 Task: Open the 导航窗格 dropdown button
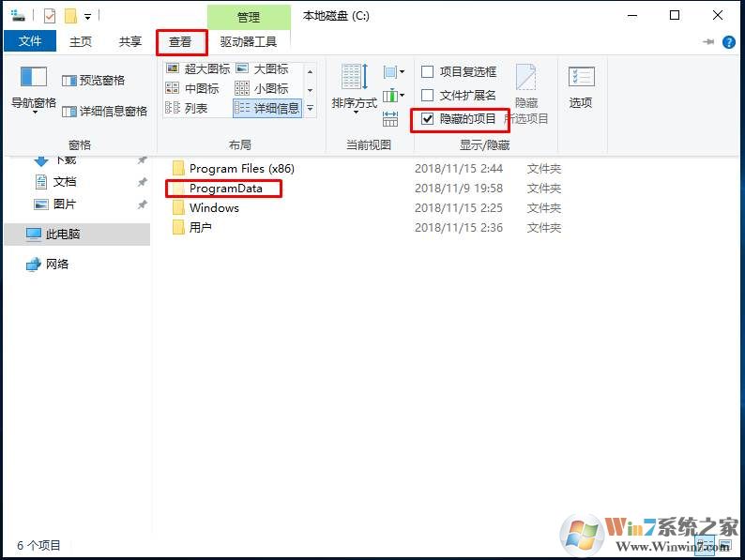point(34,91)
